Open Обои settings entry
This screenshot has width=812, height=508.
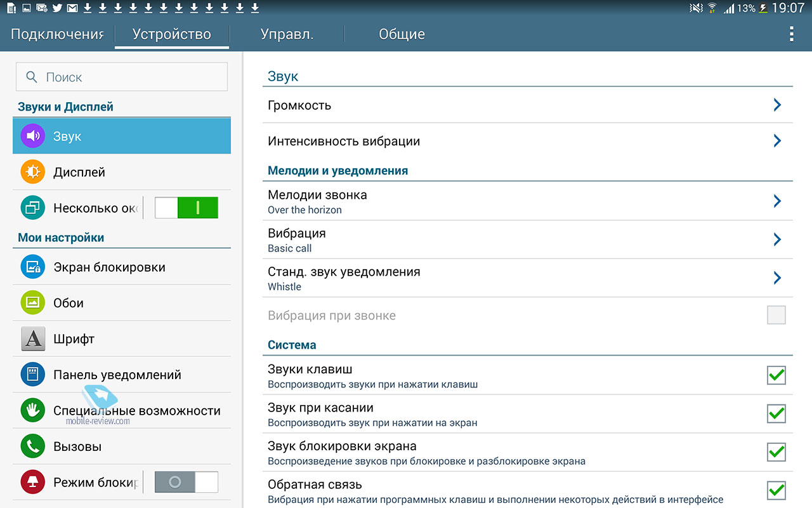point(122,302)
